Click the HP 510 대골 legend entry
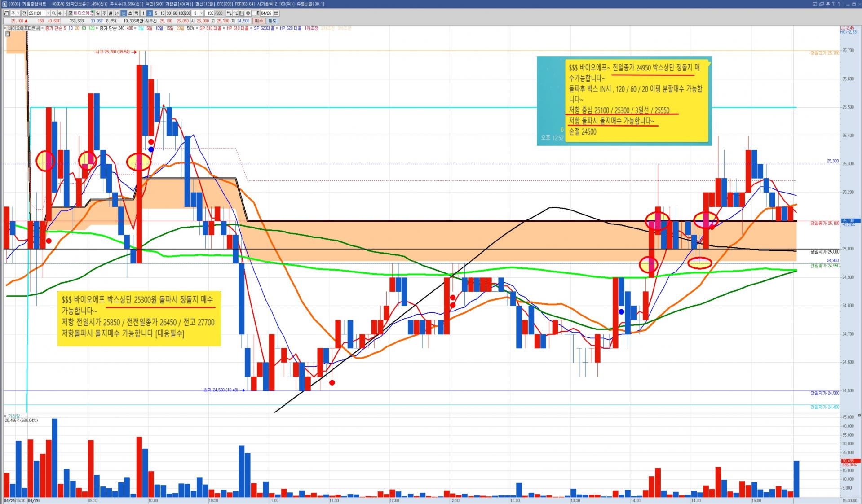Viewport: 862px width, 504px height. 238,28
